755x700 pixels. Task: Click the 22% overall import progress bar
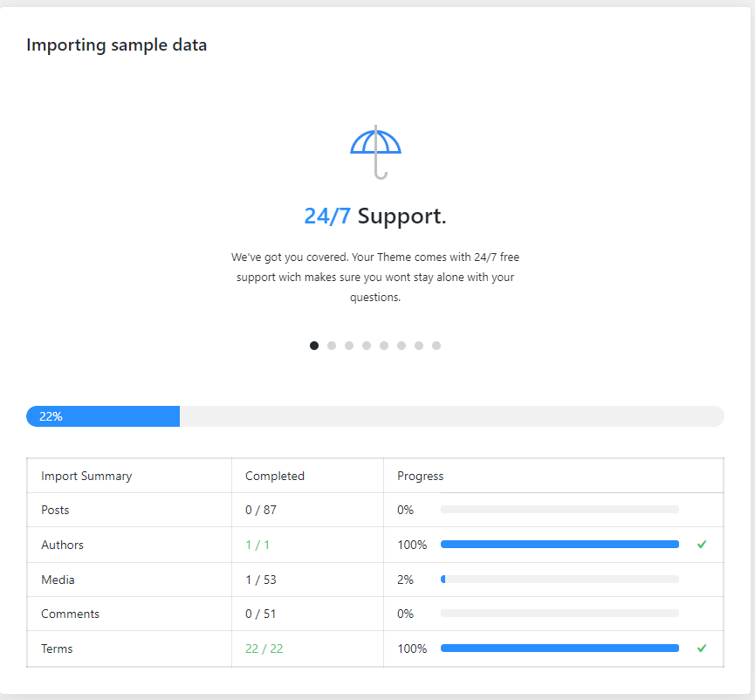click(x=375, y=416)
